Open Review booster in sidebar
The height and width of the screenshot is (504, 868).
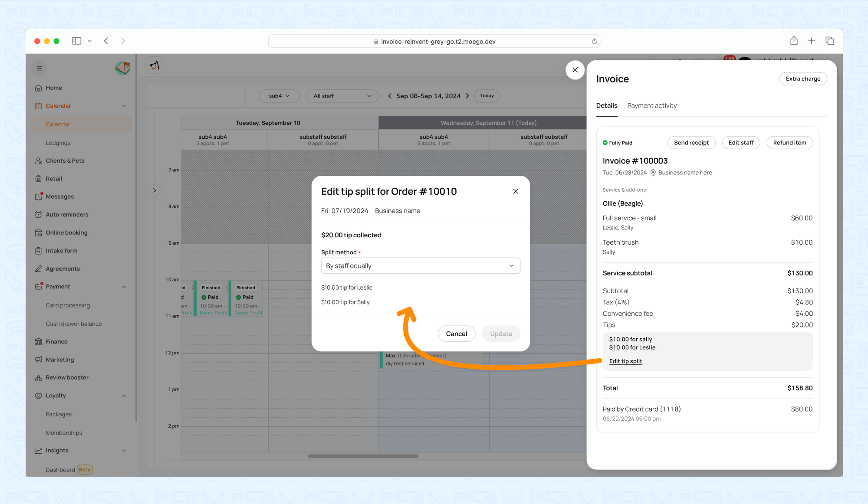[67, 378]
